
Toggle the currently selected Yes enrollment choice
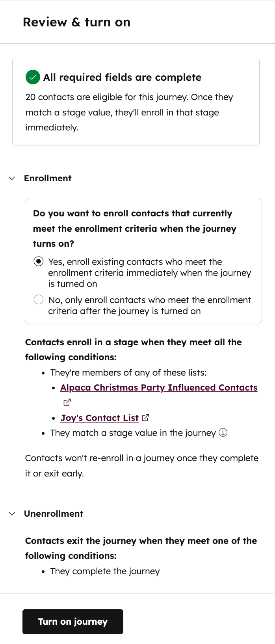[x=38, y=261]
